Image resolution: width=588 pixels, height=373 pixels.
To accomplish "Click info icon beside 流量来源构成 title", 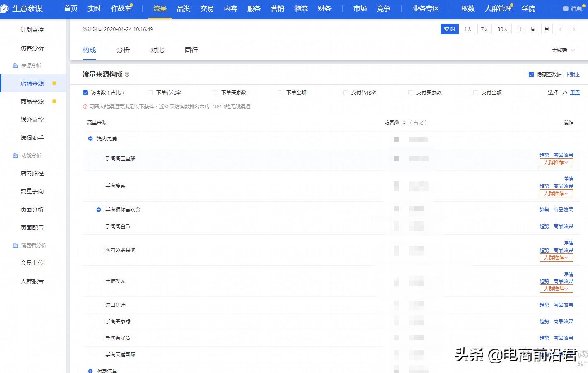I will click(x=127, y=75).
